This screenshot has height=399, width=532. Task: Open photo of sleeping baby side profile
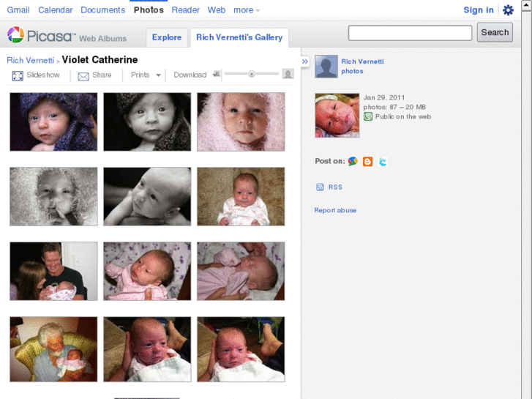tap(241, 272)
